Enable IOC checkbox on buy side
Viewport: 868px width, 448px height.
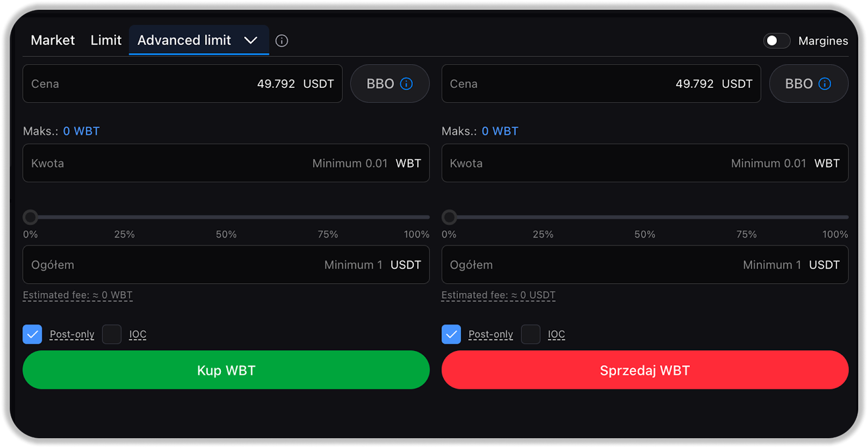point(112,334)
